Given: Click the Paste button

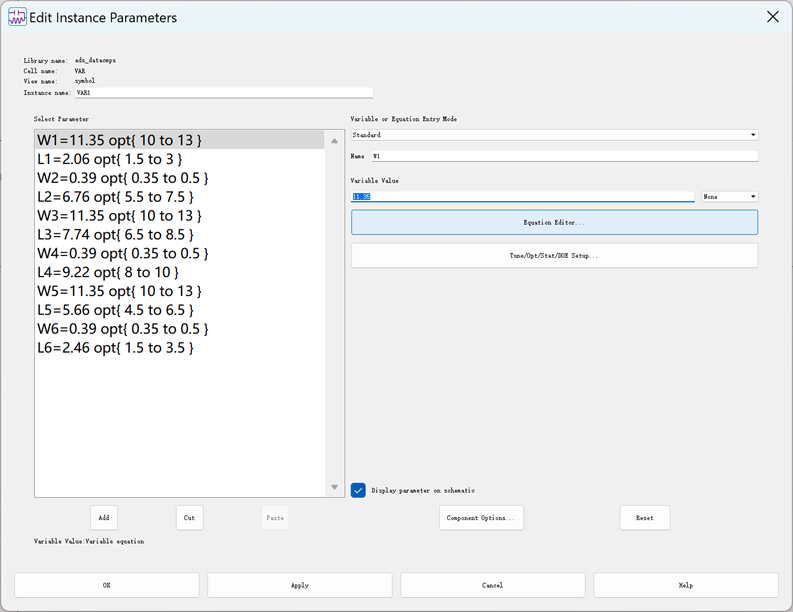Looking at the screenshot, I should (275, 517).
